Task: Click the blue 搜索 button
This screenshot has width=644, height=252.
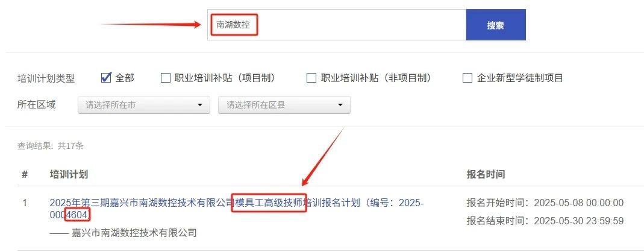Action: [x=496, y=25]
